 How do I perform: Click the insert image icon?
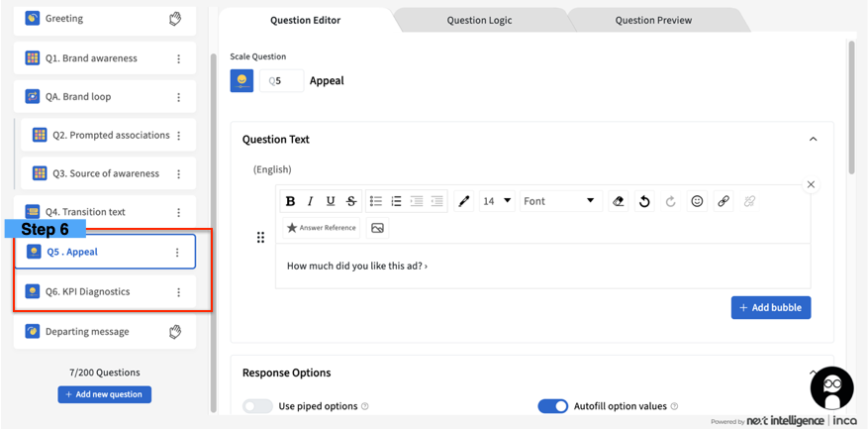[377, 228]
